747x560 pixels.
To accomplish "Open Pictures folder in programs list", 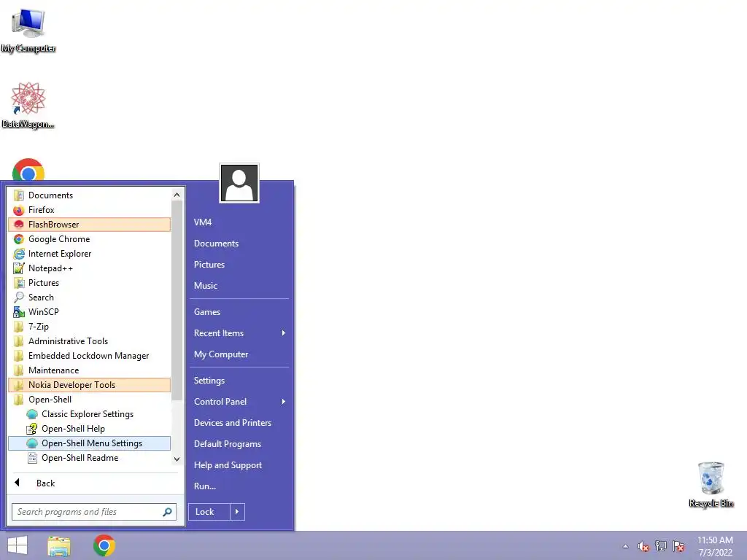I will point(89,283).
